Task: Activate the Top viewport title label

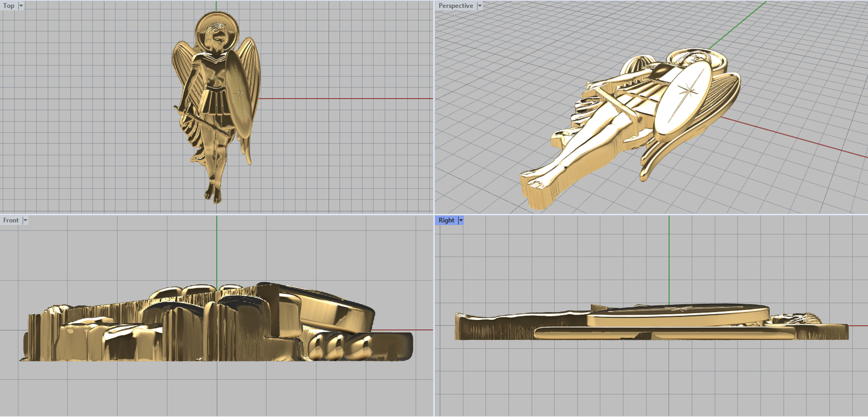Action: click(x=9, y=6)
